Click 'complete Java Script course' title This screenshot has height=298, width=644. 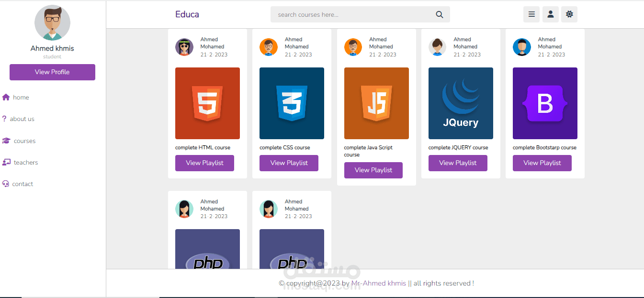coord(368,151)
